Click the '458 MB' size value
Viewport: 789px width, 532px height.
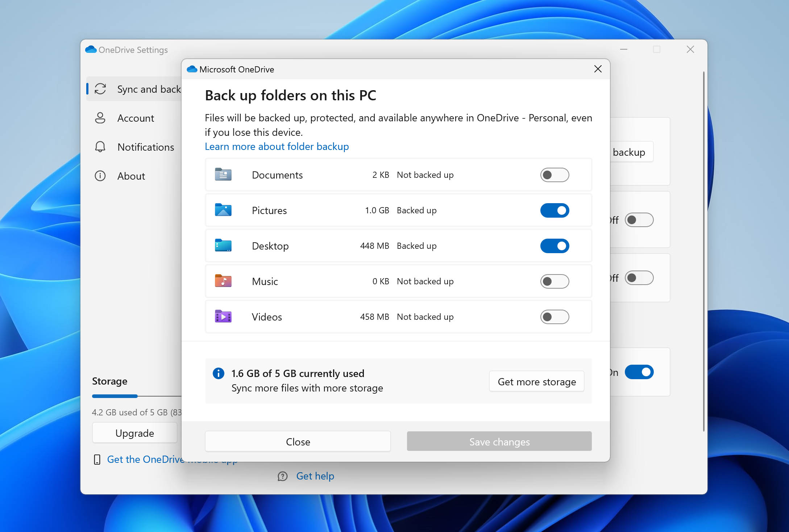(374, 317)
